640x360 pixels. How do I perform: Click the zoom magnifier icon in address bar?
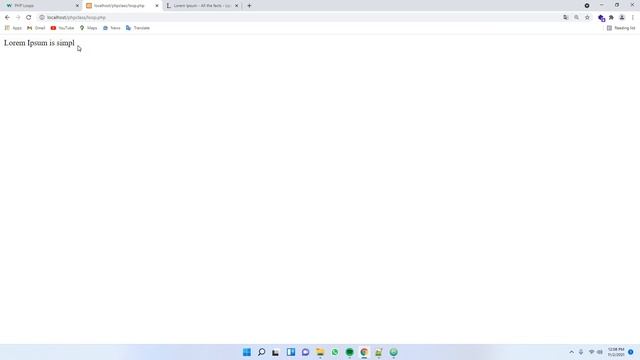coord(576,18)
